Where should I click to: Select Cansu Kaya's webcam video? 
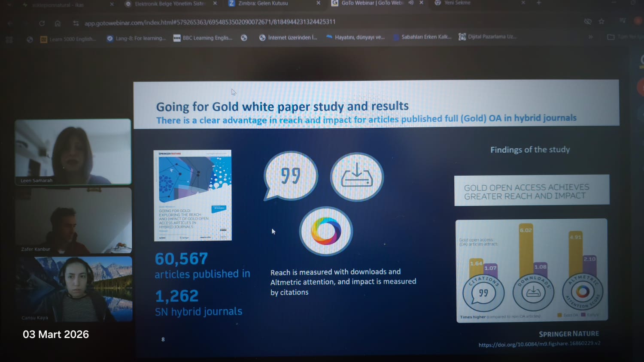(74, 289)
